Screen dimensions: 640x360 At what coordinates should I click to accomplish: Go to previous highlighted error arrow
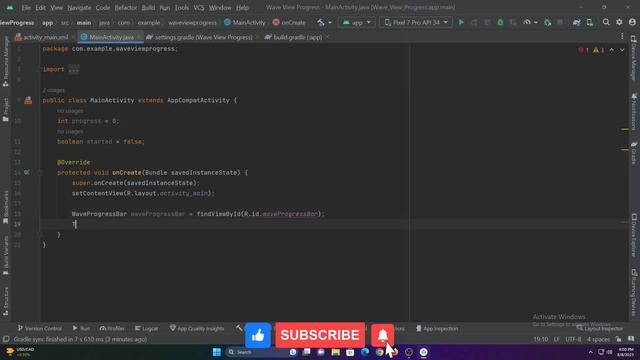coord(611,50)
